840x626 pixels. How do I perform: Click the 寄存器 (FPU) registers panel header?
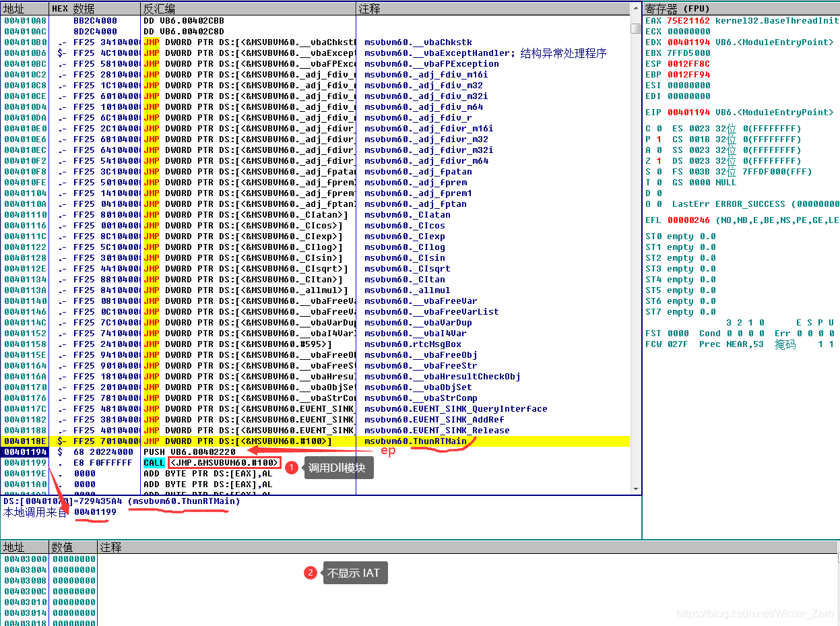pyautogui.click(x=741, y=9)
